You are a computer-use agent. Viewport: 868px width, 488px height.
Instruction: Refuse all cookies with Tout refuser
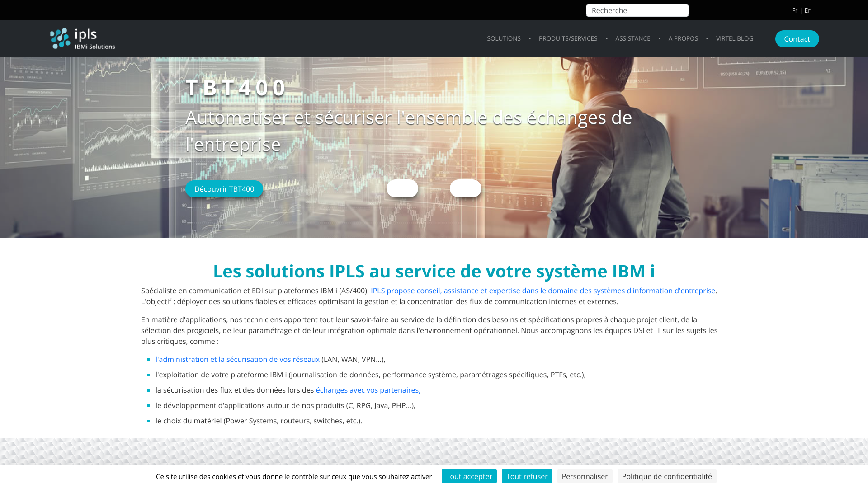click(527, 476)
